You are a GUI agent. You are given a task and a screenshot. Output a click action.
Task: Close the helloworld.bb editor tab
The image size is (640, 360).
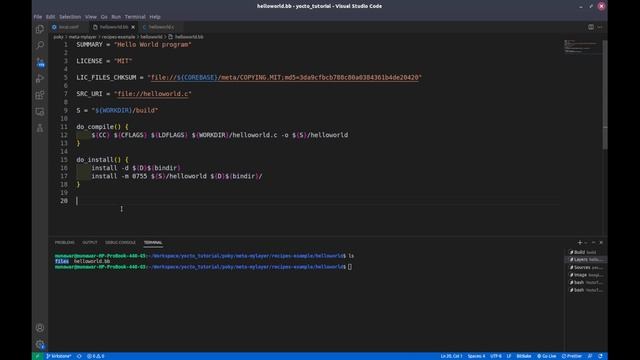tap(133, 27)
